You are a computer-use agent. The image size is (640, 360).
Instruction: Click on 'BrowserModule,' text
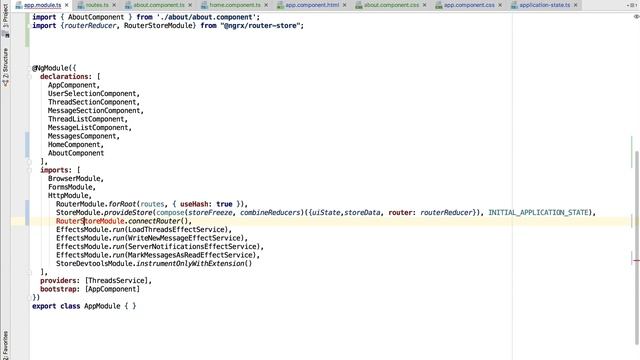point(76,179)
